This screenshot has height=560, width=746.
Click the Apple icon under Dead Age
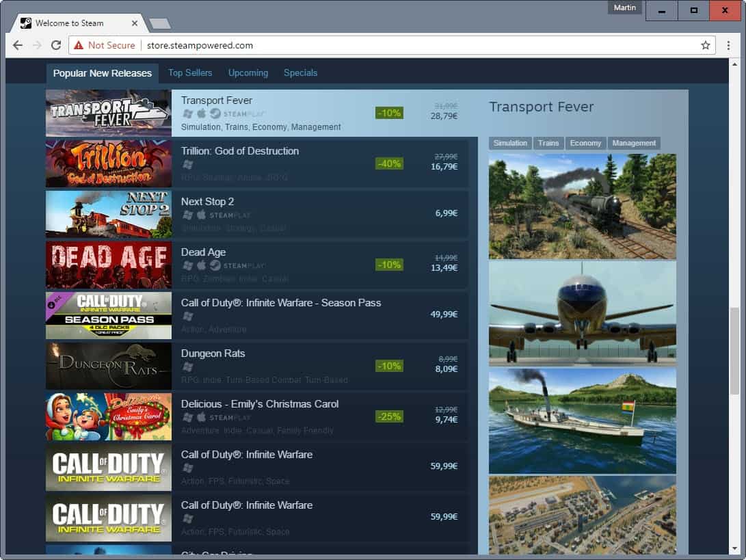pos(202,265)
